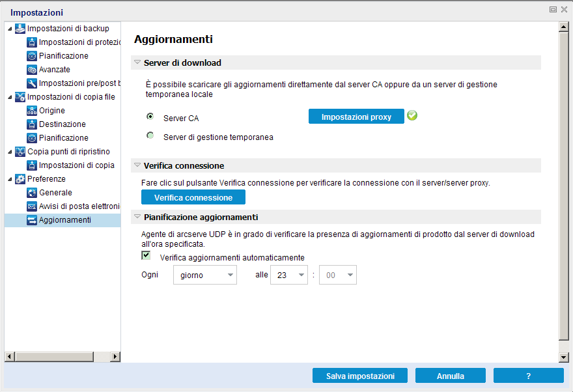Collapse the Preferenze tree node

(10, 179)
